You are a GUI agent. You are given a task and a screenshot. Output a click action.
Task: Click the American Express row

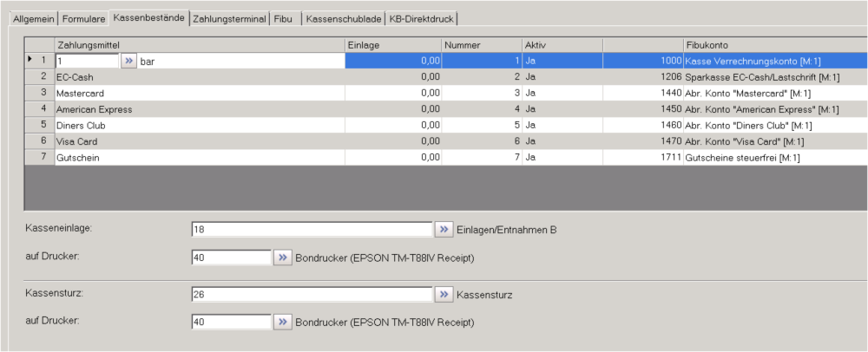[198, 109]
